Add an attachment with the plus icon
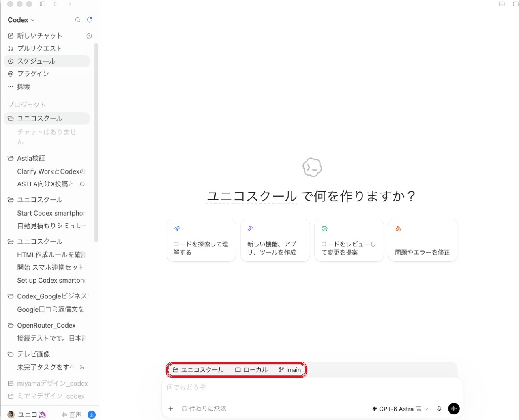This screenshot has height=420, width=519. click(x=171, y=409)
